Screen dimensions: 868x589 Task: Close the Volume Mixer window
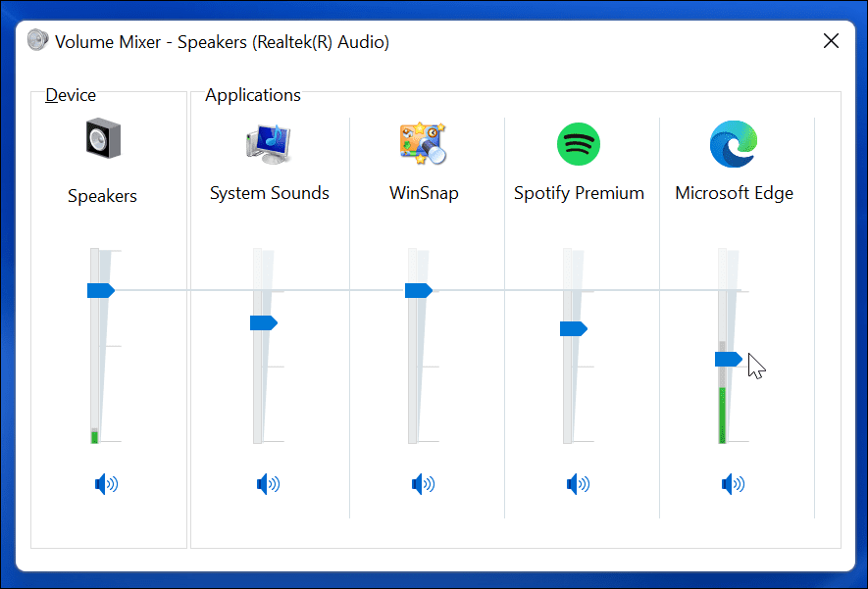[x=831, y=40]
